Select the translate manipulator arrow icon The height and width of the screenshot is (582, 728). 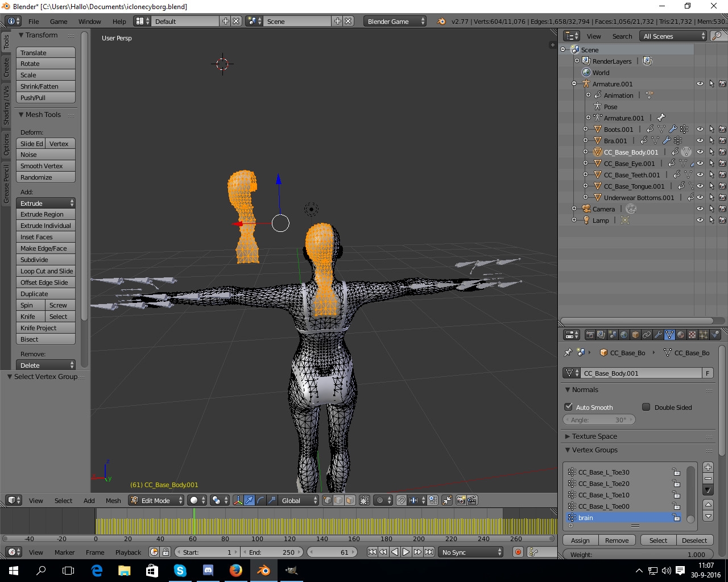tap(249, 500)
